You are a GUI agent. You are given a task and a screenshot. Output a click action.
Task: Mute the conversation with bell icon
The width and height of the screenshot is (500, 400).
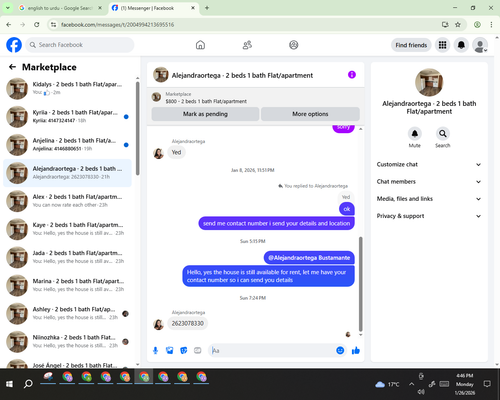[x=415, y=134]
